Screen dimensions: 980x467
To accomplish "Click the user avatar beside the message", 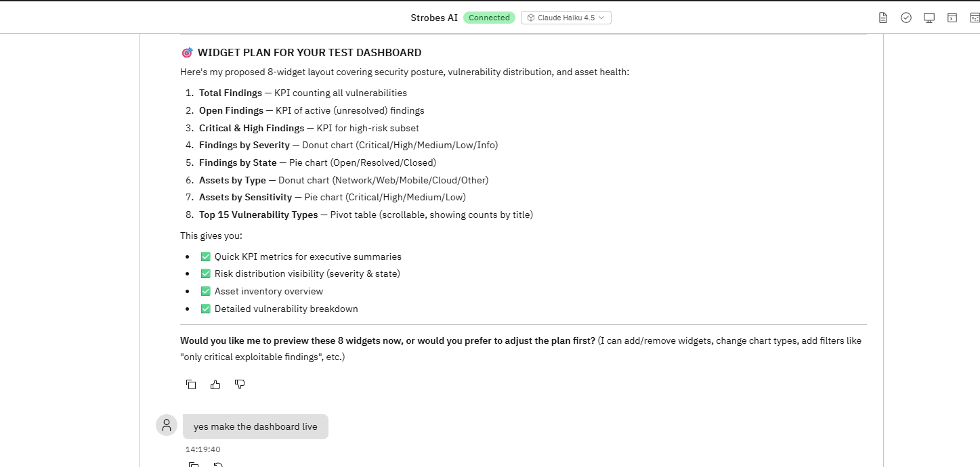I will (x=167, y=425).
